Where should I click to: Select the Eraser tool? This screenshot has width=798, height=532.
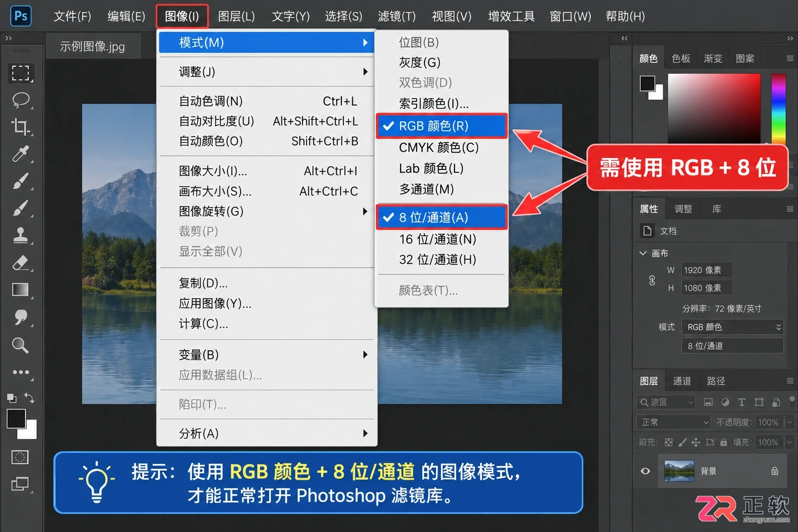click(21, 263)
